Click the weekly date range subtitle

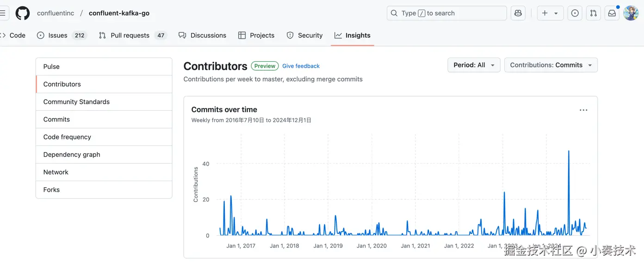251,120
